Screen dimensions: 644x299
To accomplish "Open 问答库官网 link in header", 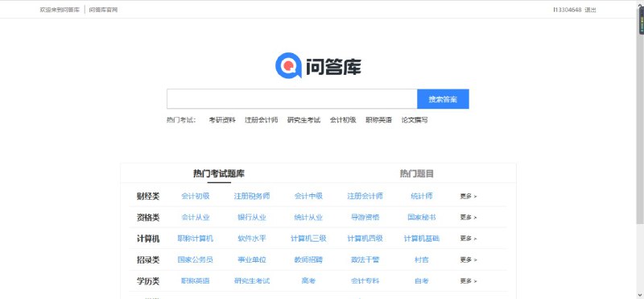I will (x=103, y=10).
